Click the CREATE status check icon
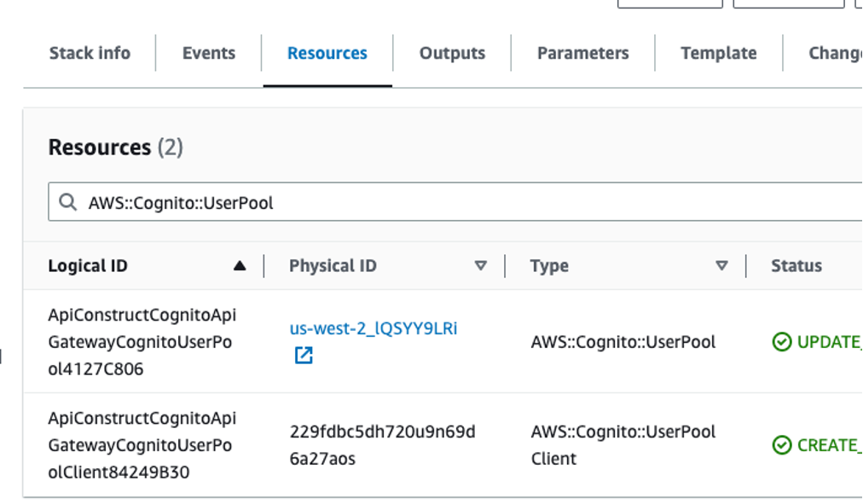 click(781, 445)
